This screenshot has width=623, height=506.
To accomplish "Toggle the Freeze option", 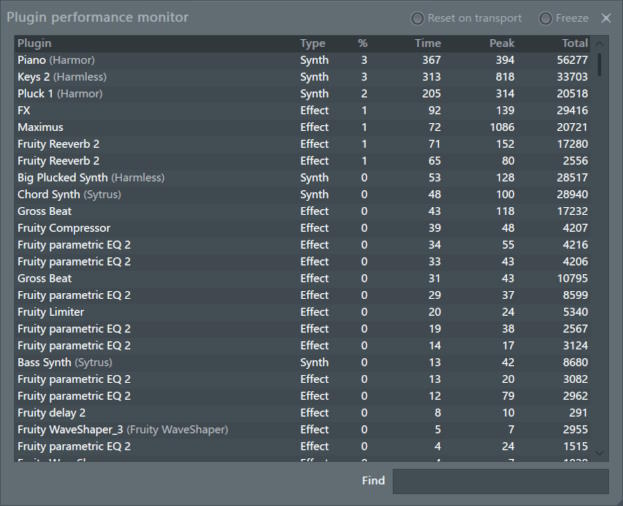I will (545, 18).
